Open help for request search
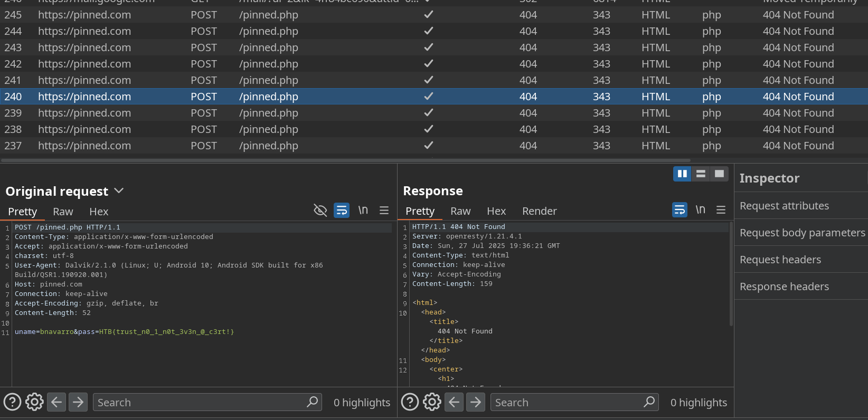The image size is (868, 420). click(x=12, y=402)
